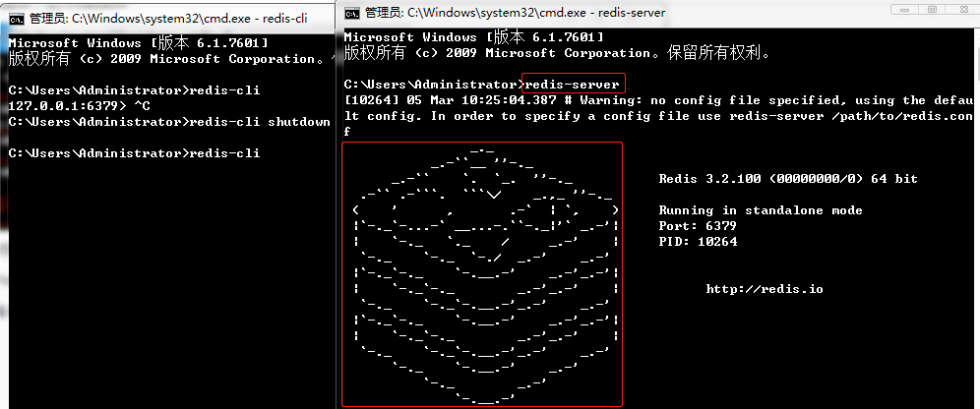Click the last 'redis-cli' prompt line
This screenshot has width=980, height=409.
pos(135,153)
